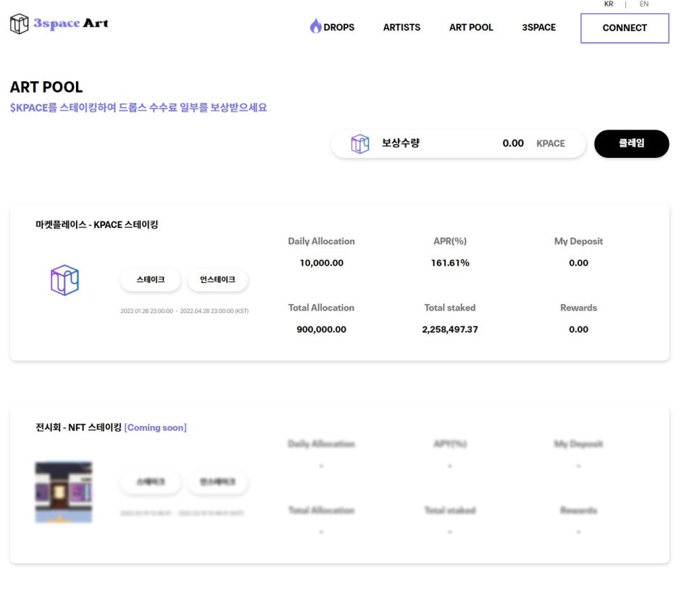Click the My Deposit label in KPACE pool
Image resolution: width=700 pixels, height=596 pixels.
[x=578, y=241]
